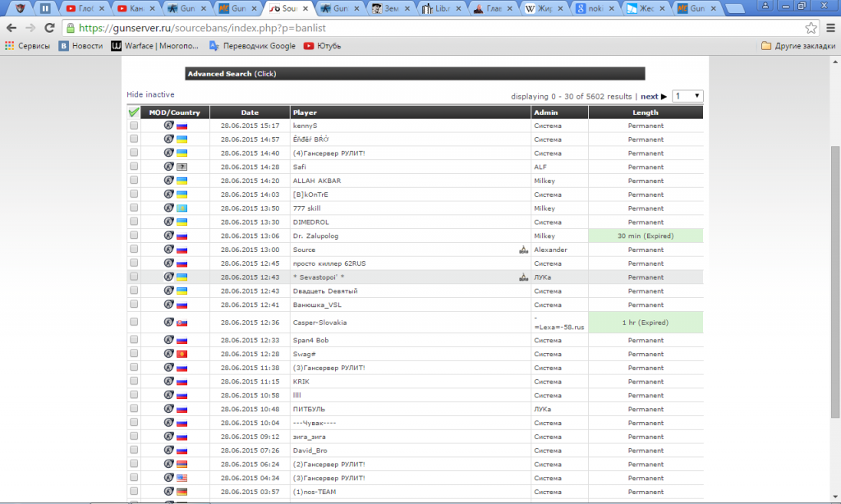Select the checkbox for ПИТБУЛЬ row
The image size is (841, 504).
134,409
